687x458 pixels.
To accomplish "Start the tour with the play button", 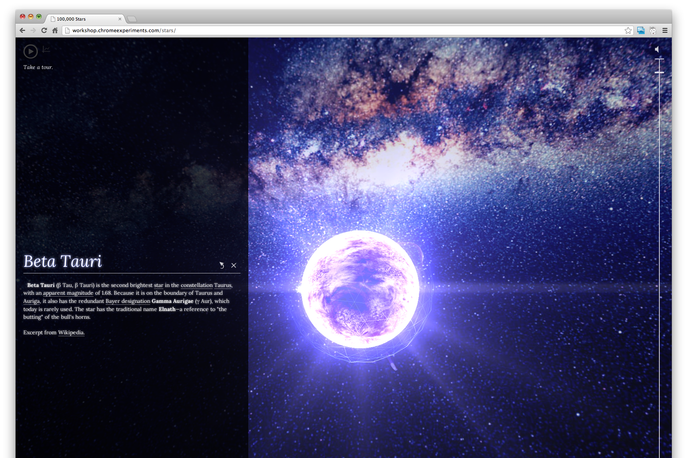I will (x=31, y=51).
